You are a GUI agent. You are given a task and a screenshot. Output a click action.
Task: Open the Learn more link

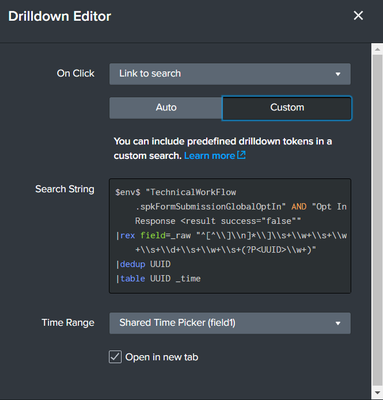[210, 156]
